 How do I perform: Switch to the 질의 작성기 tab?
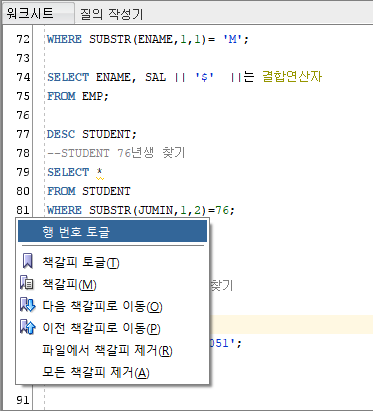pos(111,14)
